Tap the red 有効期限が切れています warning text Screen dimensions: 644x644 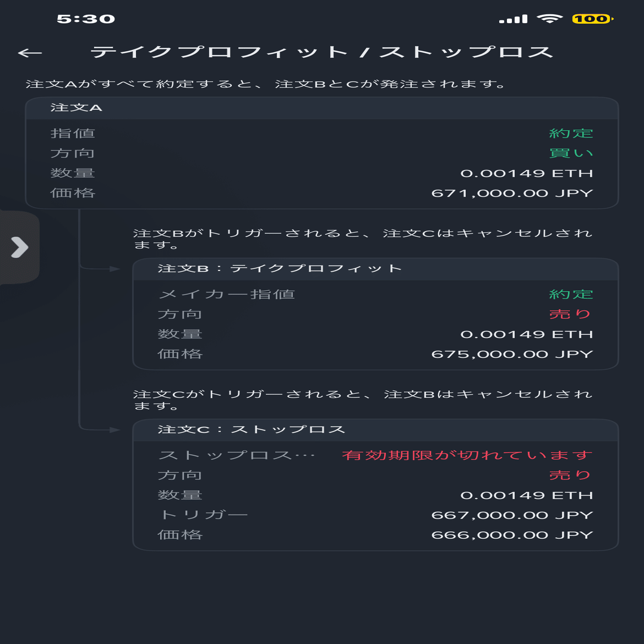click(467, 455)
